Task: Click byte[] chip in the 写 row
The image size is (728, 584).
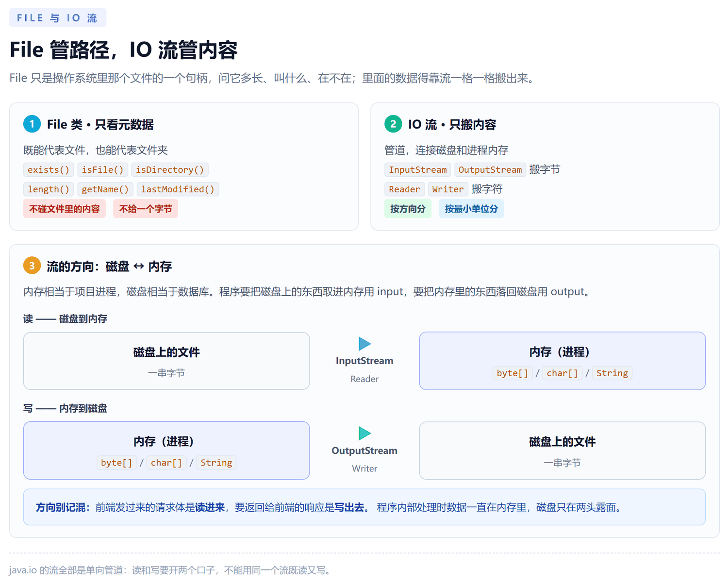Action: [x=116, y=463]
